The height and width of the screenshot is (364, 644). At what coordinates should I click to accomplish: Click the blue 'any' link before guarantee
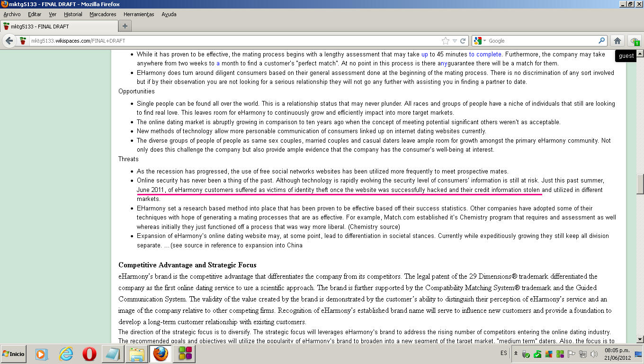click(x=442, y=64)
